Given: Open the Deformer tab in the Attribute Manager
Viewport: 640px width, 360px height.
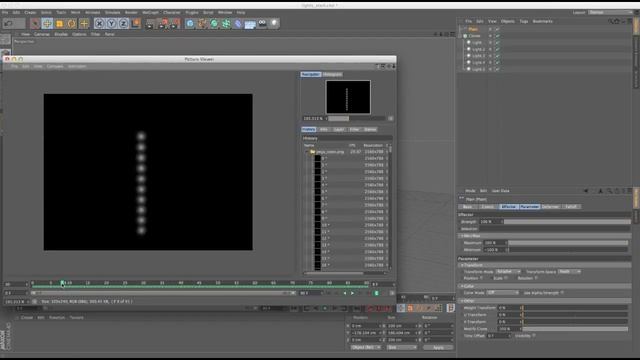Looking at the screenshot, I should point(550,207).
